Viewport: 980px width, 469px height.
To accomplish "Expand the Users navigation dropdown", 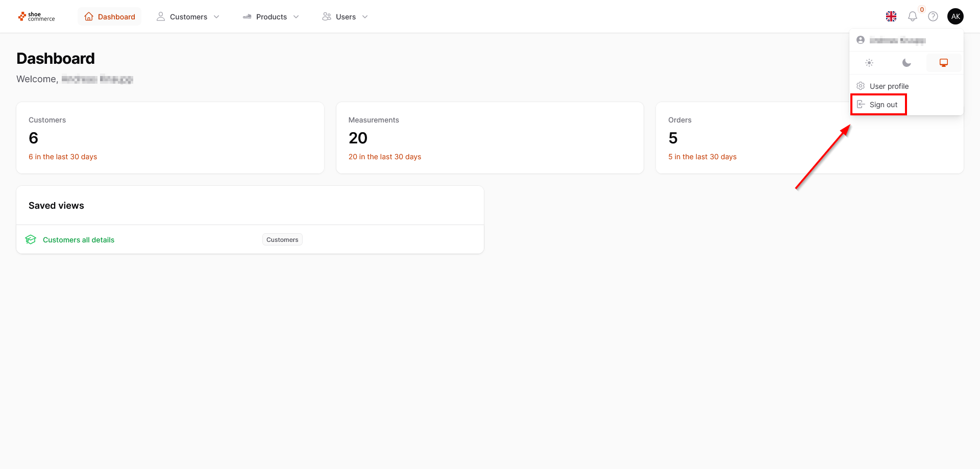I will (346, 17).
